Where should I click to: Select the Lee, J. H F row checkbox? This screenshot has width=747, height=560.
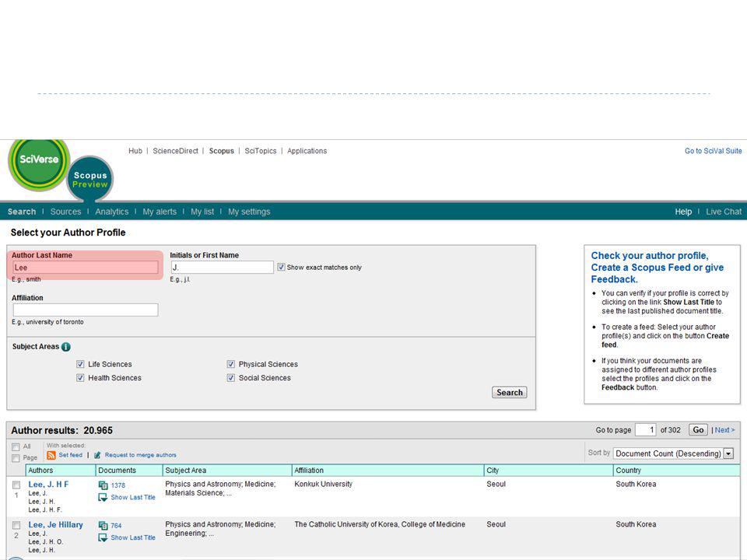[16, 485]
